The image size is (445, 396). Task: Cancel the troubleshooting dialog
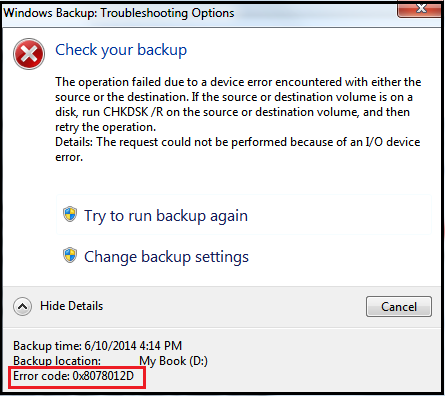pyautogui.click(x=399, y=306)
